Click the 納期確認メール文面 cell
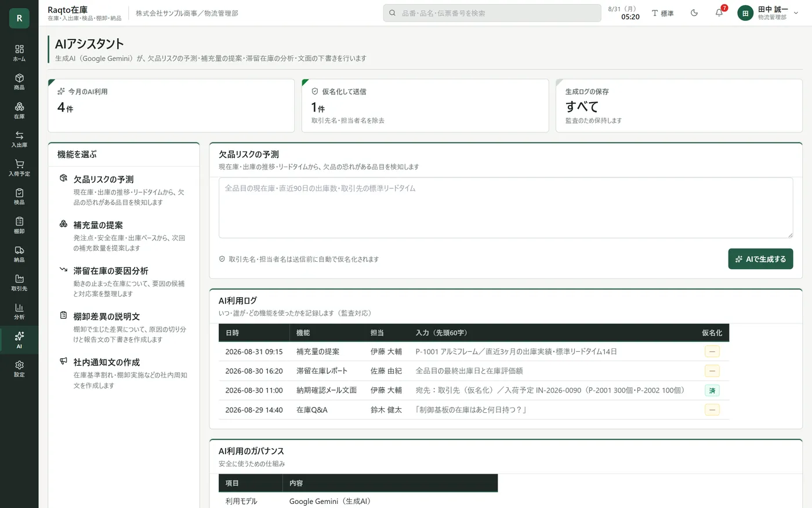The width and height of the screenshot is (812, 508). (327, 390)
